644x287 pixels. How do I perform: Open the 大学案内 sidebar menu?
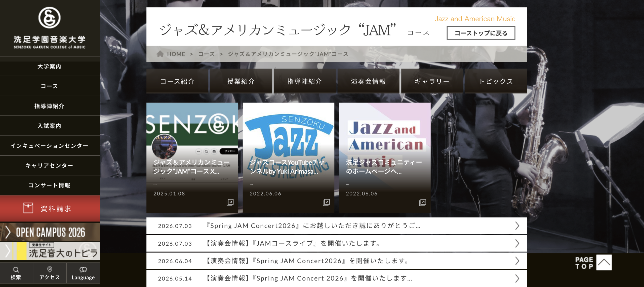[x=50, y=66]
